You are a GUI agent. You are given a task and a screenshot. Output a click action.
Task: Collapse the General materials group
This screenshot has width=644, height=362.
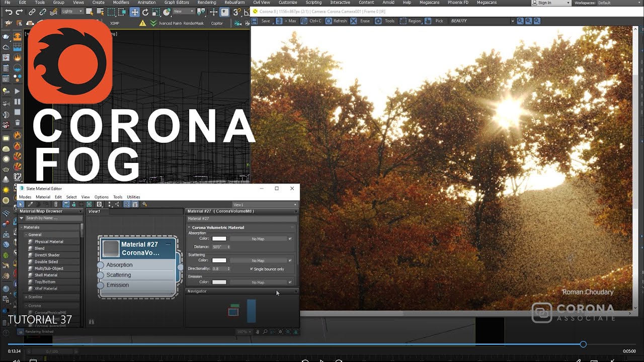26,235
